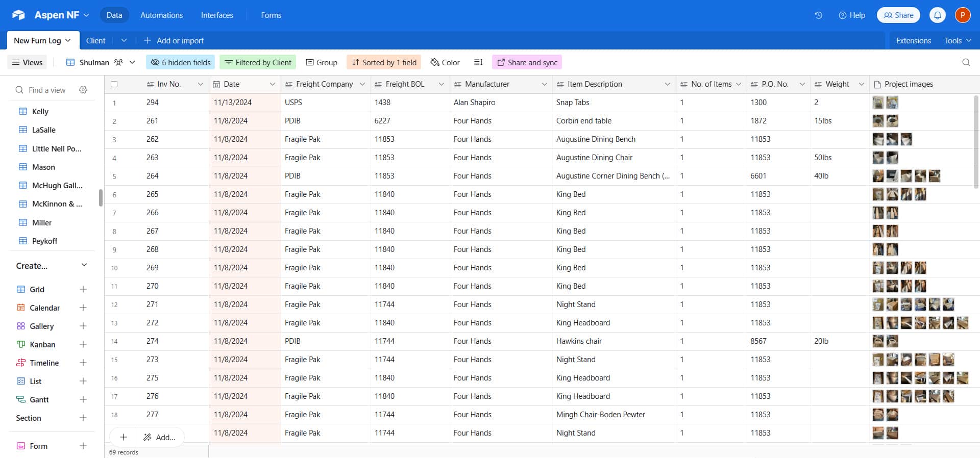Click the notifications bell icon
This screenshot has width=980, height=458.
[x=937, y=15]
